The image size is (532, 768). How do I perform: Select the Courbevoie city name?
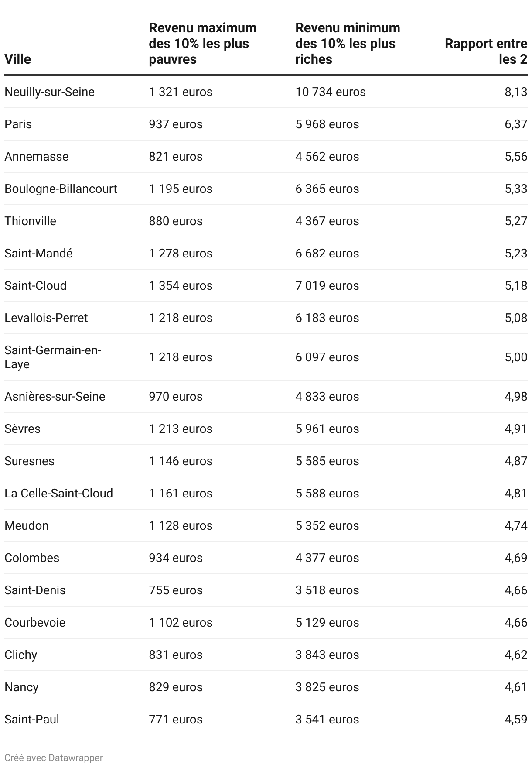35,623
